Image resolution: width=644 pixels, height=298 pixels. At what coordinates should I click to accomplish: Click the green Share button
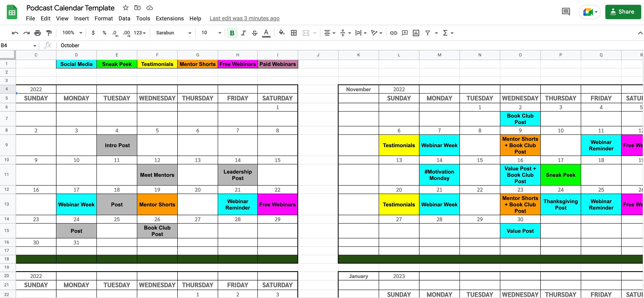click(x=623, y=12)
